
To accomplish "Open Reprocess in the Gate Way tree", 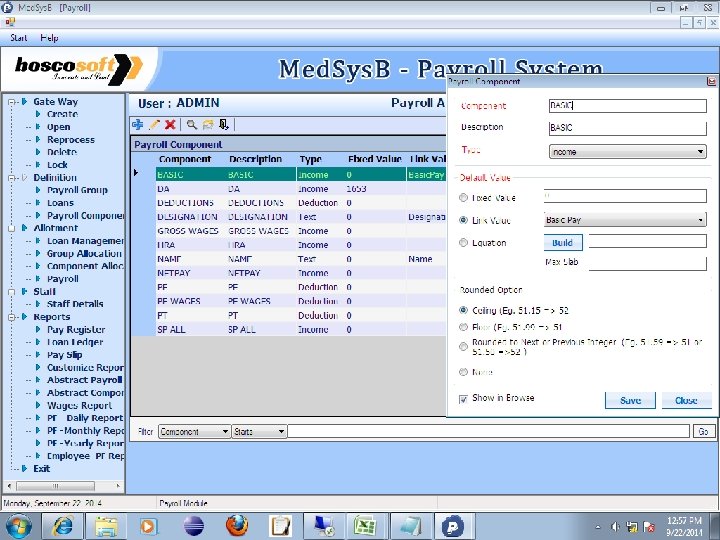I will click(x=71, y=140).
